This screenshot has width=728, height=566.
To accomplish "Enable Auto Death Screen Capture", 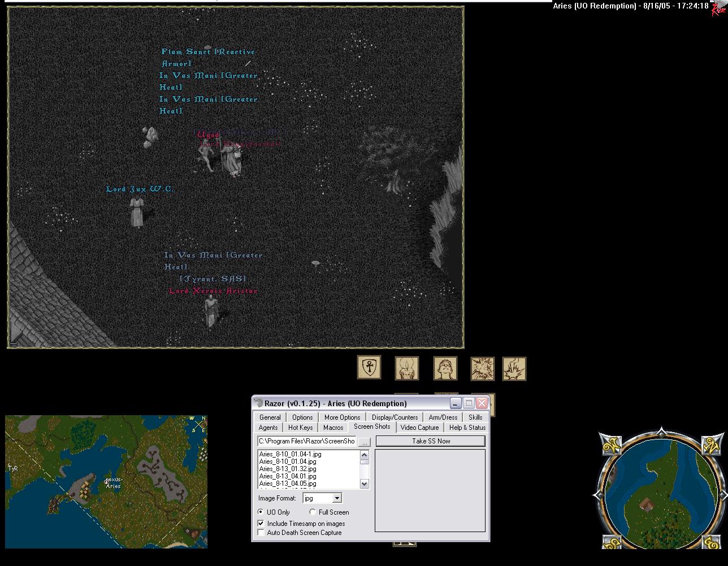I will (261, 533).
